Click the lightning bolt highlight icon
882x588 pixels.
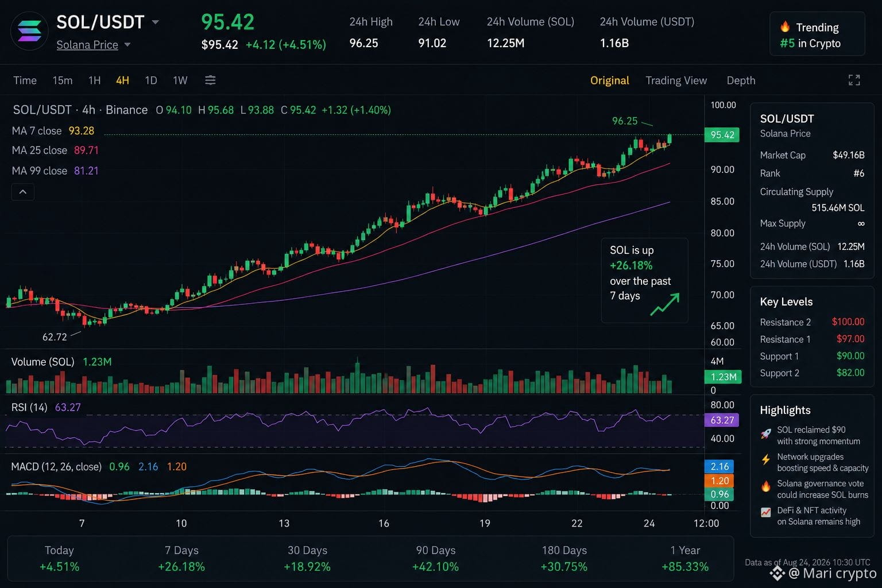coord(765,459)
